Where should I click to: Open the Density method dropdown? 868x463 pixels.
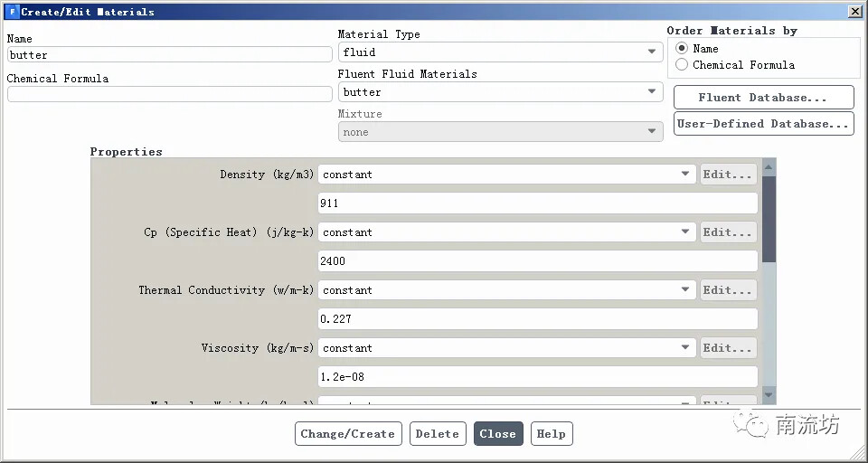click(x=506, y=175)
